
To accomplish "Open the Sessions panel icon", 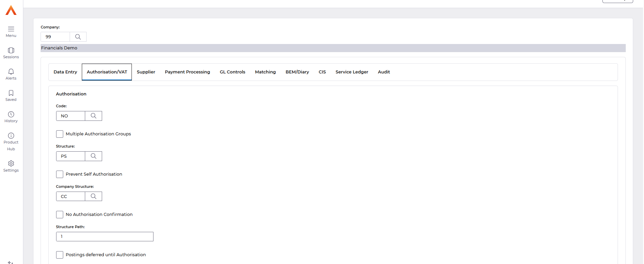I will click(11, 50).
